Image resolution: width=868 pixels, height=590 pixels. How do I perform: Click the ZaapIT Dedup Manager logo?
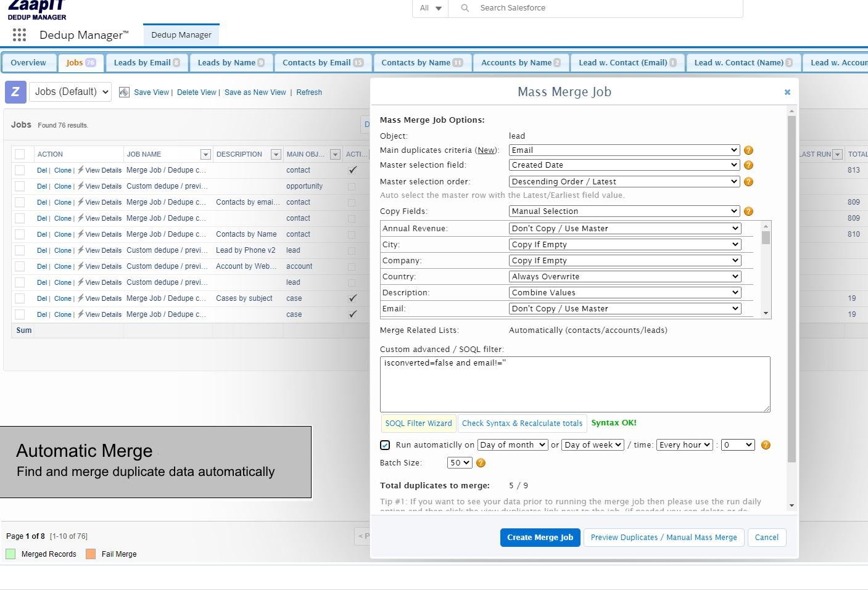(37, 10)
